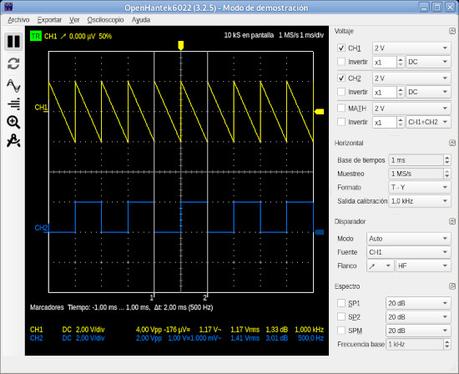Image resolution: width=459 pixels, height=374 pixels.
Task: Click MATH x1 attenuation stepper
Action: tap(400, 122)
